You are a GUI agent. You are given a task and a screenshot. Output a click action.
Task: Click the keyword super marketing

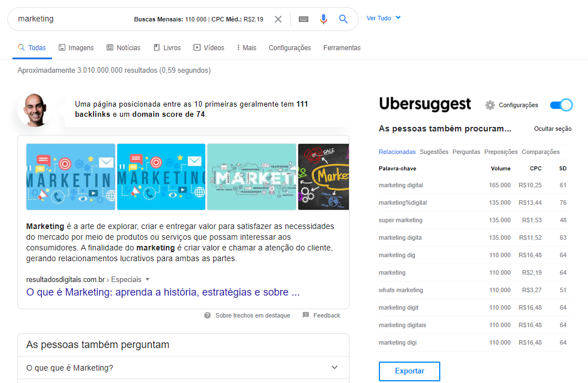pos(400,220)
